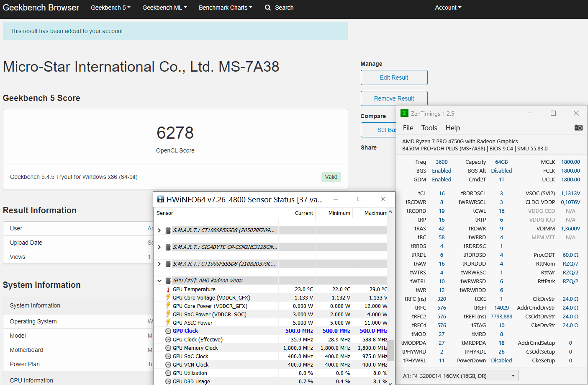Click the HWiNFO64 window title icon
588x385 pixels.
(160, 199)
